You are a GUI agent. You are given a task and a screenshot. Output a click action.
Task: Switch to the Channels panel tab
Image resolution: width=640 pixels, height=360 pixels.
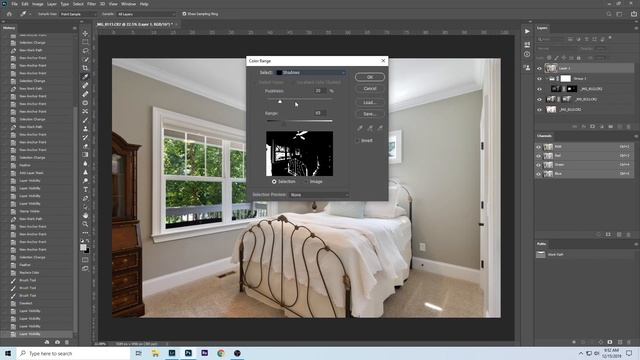click(x=544, y=136)
